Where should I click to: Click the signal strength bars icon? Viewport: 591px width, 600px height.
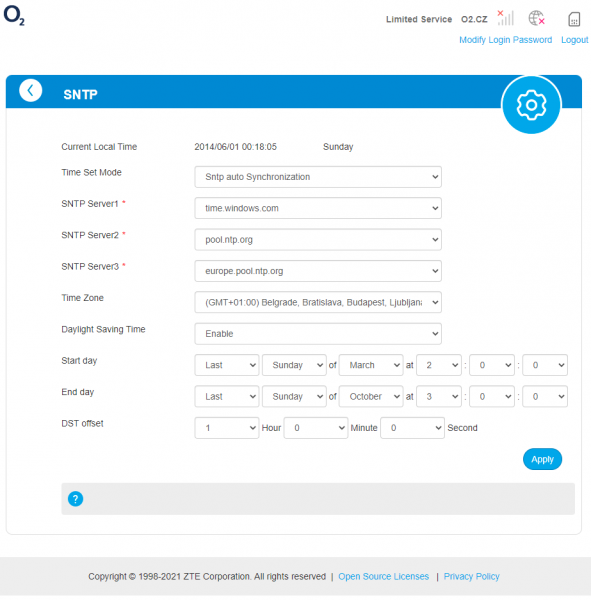pyautogui.click(x=505, y=18)
